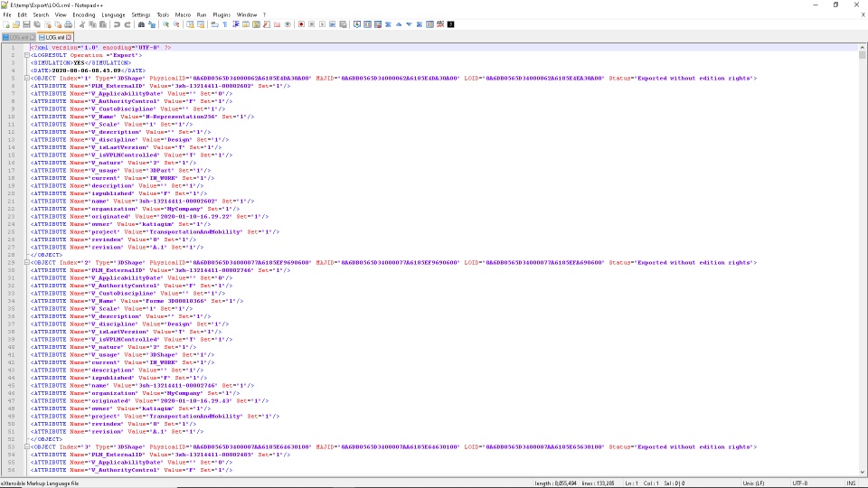Open the Folder as Workspace icon
Screen dimensions: 868x488
[x=278, y=24]
